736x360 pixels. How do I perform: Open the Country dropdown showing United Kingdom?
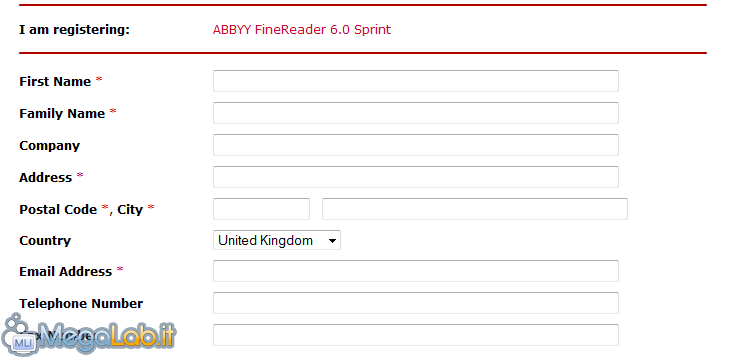277,240
